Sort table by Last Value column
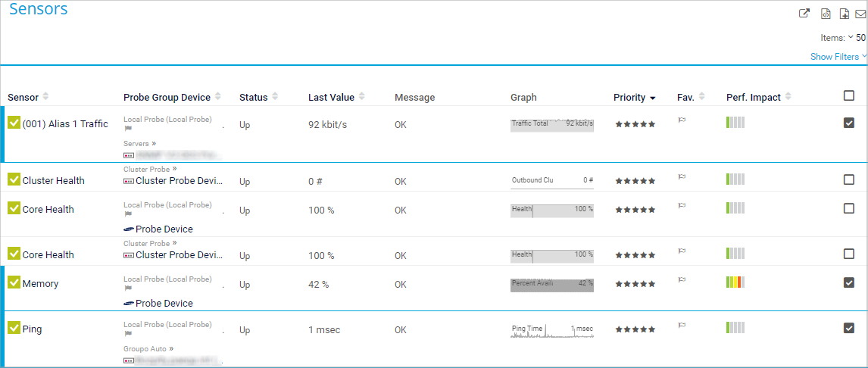This screenshot has width=868, height=368. coord(331,98)
